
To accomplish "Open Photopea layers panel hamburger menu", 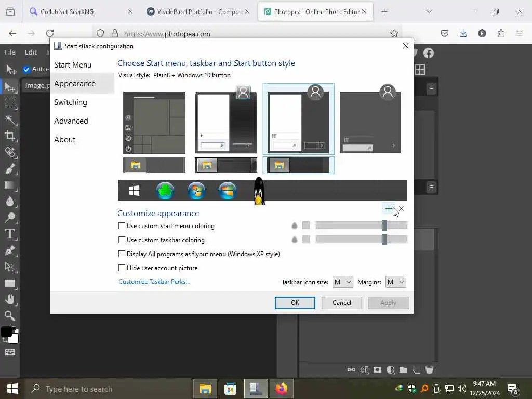I will (x=431, y=88).
